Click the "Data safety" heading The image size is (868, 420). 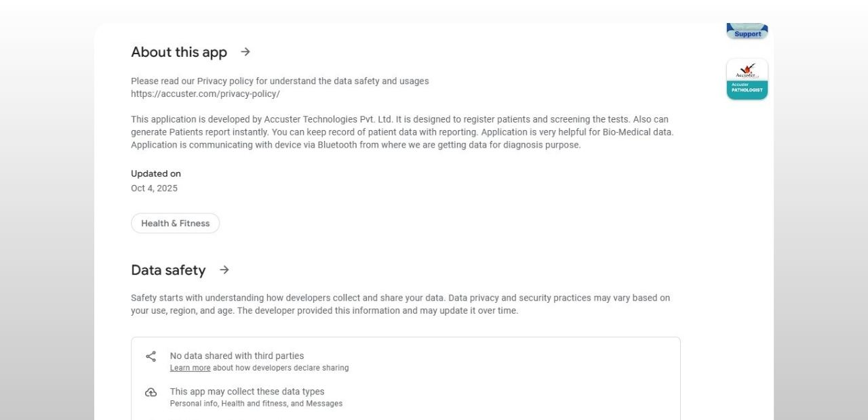[168, 270]
